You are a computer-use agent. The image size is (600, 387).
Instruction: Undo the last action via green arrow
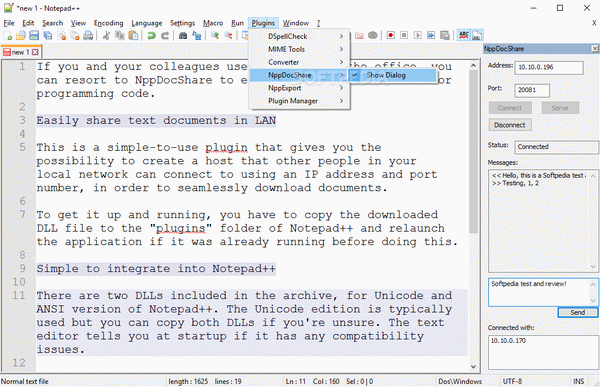click(152, 36)
